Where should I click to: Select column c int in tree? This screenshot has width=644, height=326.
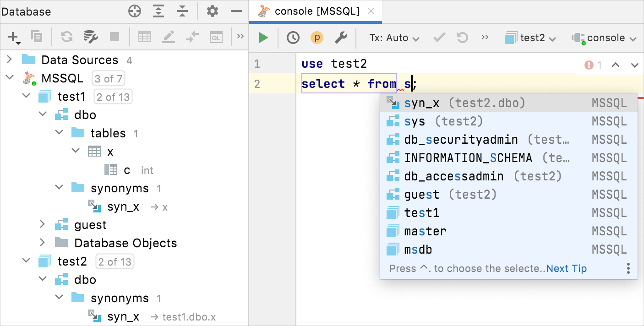coord(129,170)
